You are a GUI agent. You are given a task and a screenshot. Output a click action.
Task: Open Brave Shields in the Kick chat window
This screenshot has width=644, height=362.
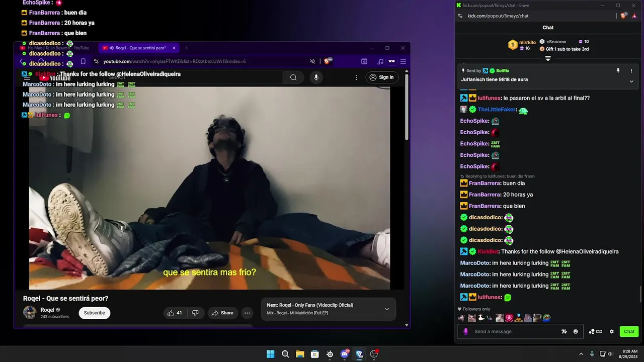coord(624,16)
